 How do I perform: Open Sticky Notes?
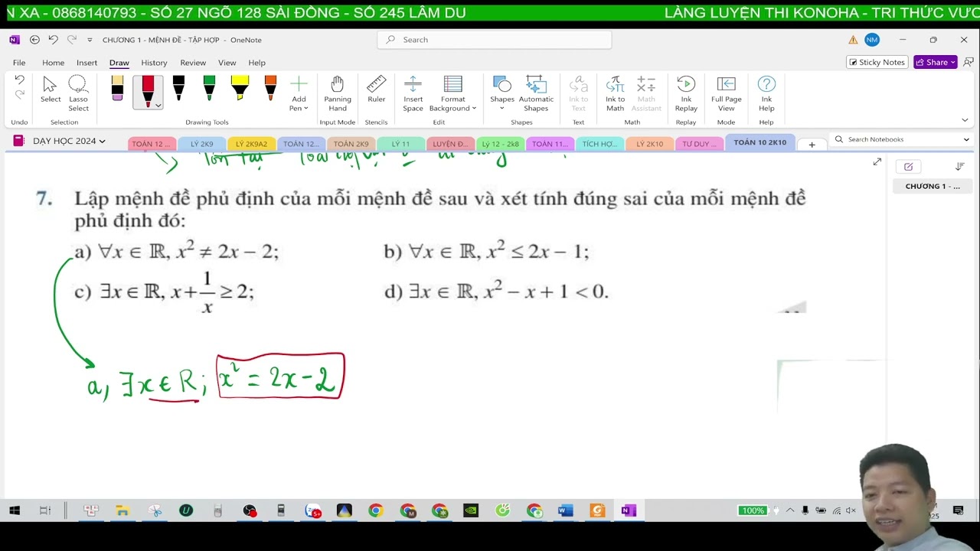click(877, 63)
